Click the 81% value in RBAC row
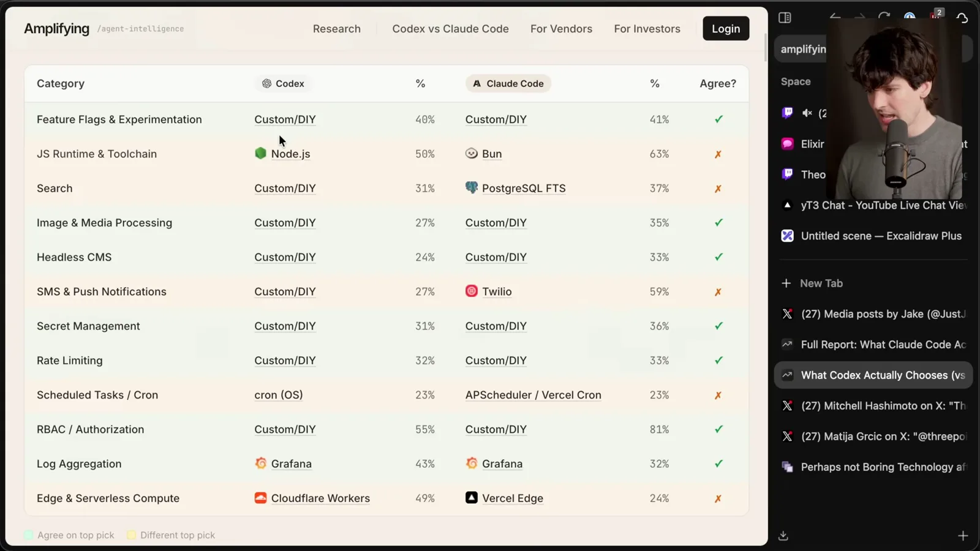The height and width of the screenshot is (551, 980). pyautogui.click(x=659, y=429)
